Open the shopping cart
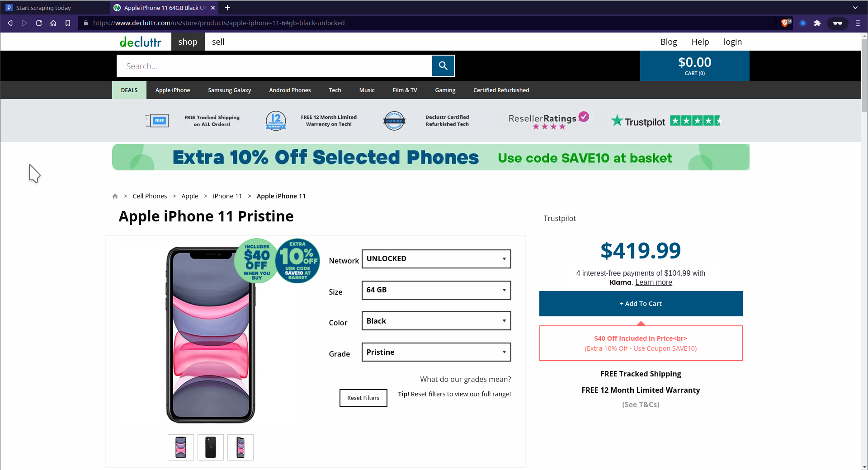The height and width of the screenshot is (470, 868). pos(694,66)
